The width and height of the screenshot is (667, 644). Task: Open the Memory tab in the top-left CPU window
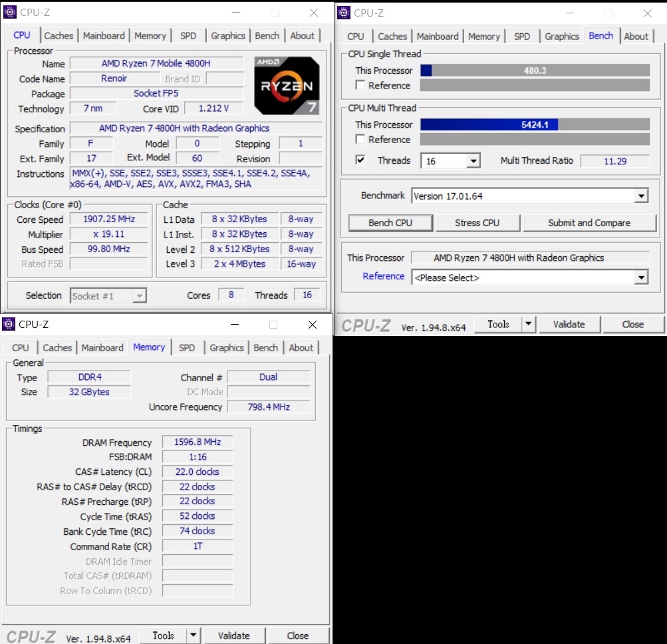(x=150, y=36)
